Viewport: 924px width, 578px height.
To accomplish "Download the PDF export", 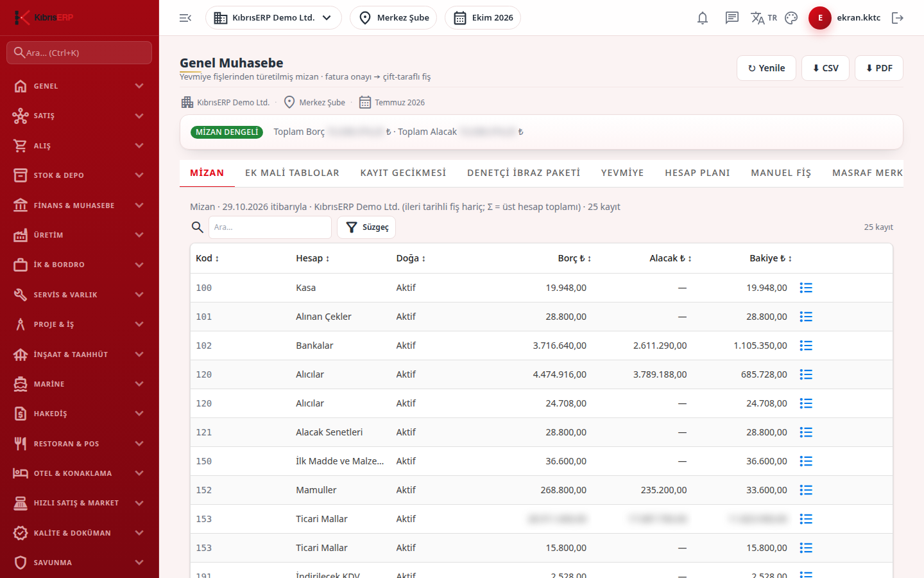I will point(879,68).
